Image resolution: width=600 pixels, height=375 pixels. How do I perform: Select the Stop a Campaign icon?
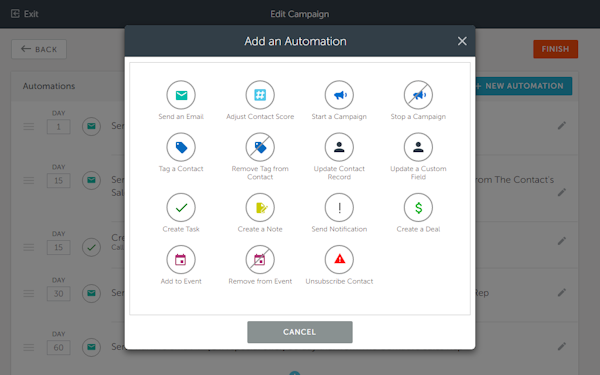point(418,95)
